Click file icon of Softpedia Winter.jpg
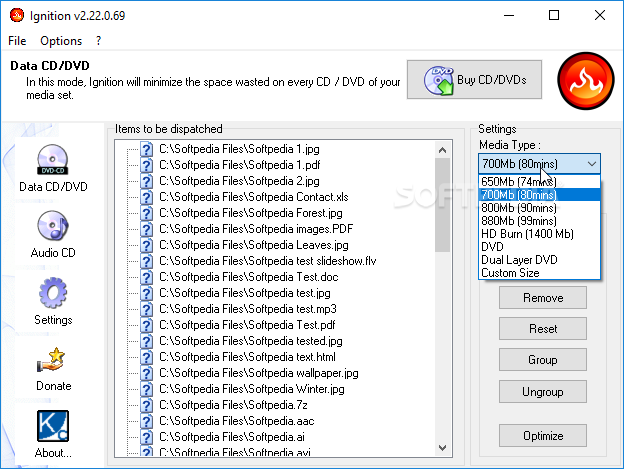 146,389
